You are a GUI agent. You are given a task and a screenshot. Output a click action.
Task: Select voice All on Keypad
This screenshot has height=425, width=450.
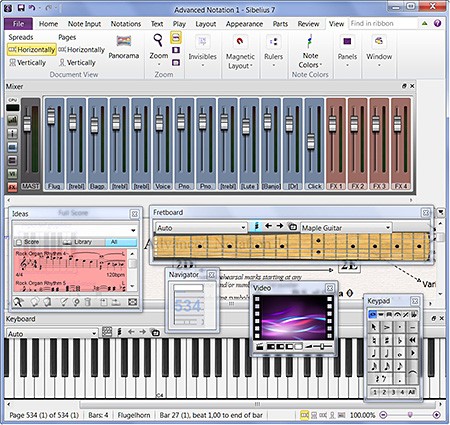[x=411, y=392]
